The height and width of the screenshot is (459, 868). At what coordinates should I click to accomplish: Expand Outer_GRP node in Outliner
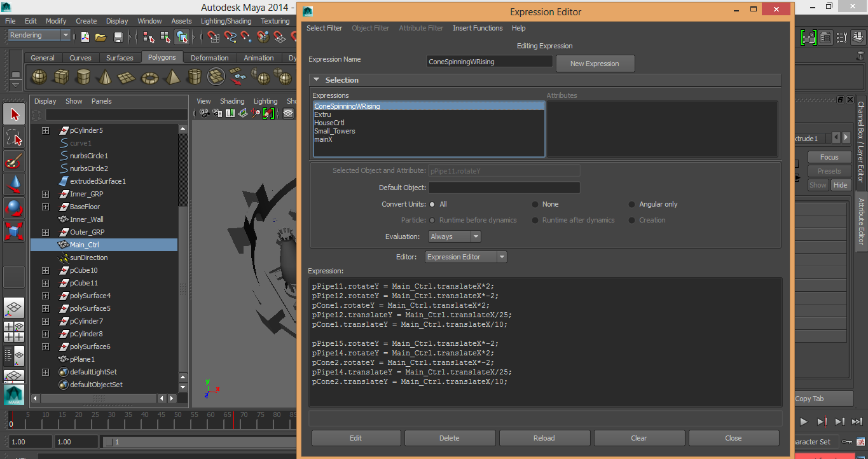coord(45,232)
